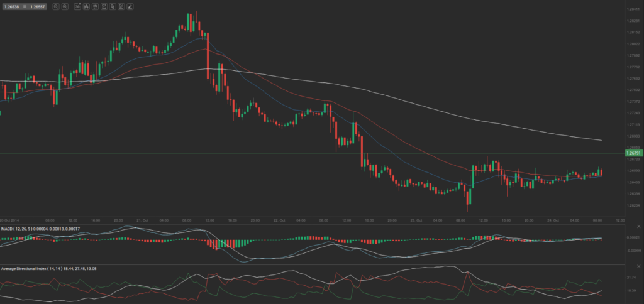Viewport: 644px width, 304px height.
Task: Click the green 1.26791 price marker
Action: click(633, 153)
